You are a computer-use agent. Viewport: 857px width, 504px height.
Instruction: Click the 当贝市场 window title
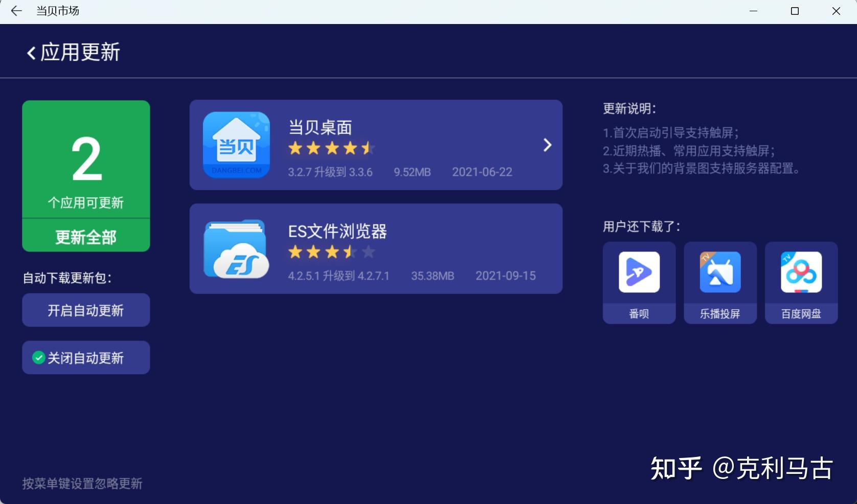58,11
